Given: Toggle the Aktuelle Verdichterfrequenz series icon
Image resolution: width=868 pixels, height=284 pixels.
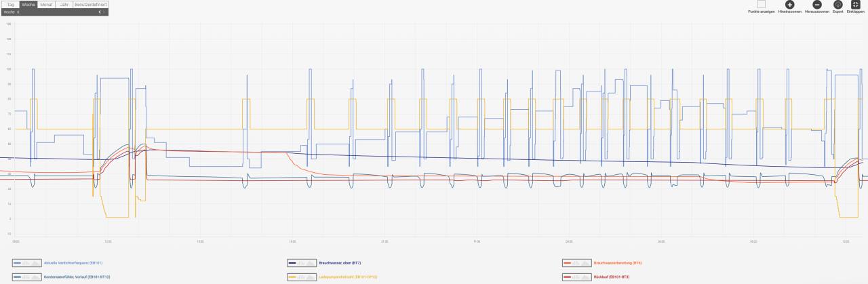Looking at the screenshot, I should pos(26,262).
